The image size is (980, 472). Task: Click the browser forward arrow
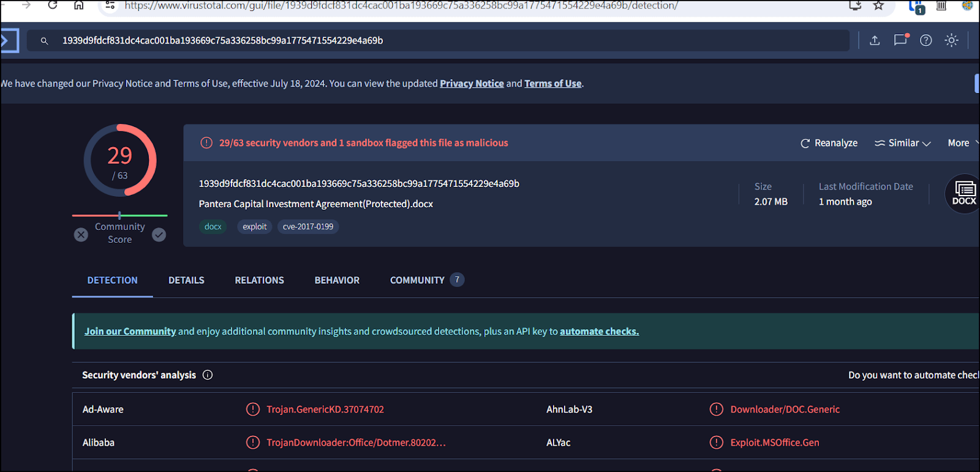point(26,5)
